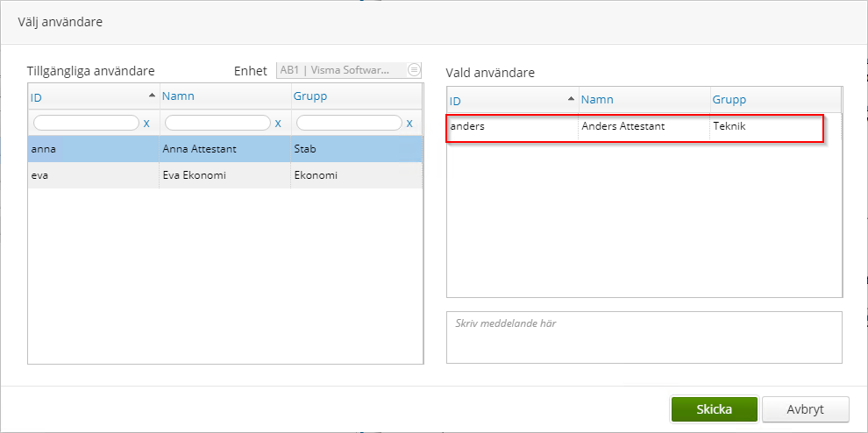868x433 pixels.
Task: Sort available users by Namn column
Action: (x=178, y=96)
